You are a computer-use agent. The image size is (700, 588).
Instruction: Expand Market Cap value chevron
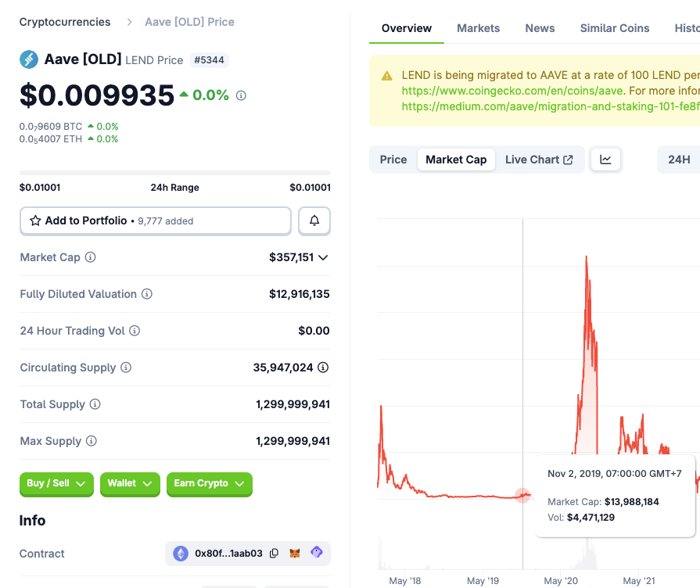[x=323, y=257]
